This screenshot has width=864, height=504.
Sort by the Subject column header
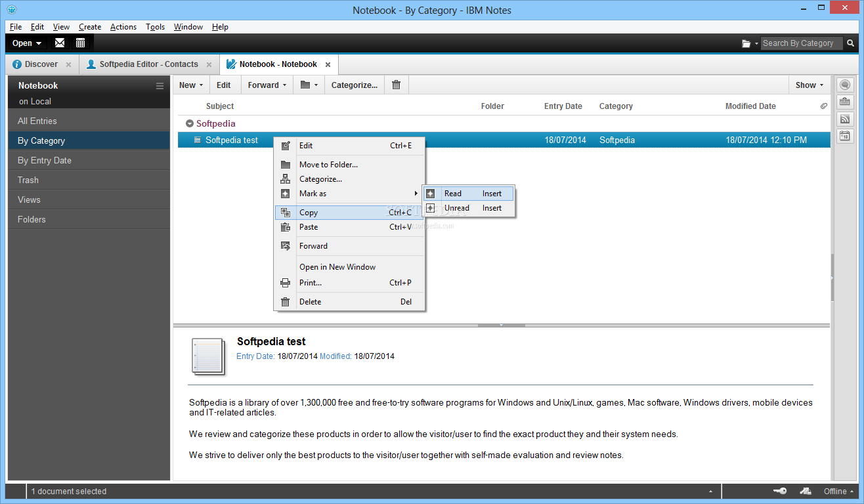pyautogui.click(x=220, y=106)
